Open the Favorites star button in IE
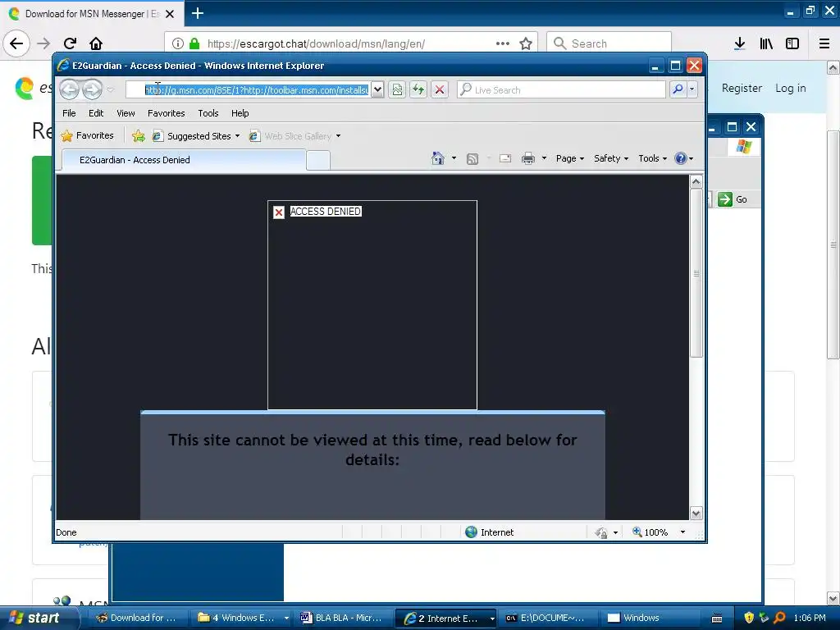Viewport: 840px width, 630px height. [x=87, y=135]
